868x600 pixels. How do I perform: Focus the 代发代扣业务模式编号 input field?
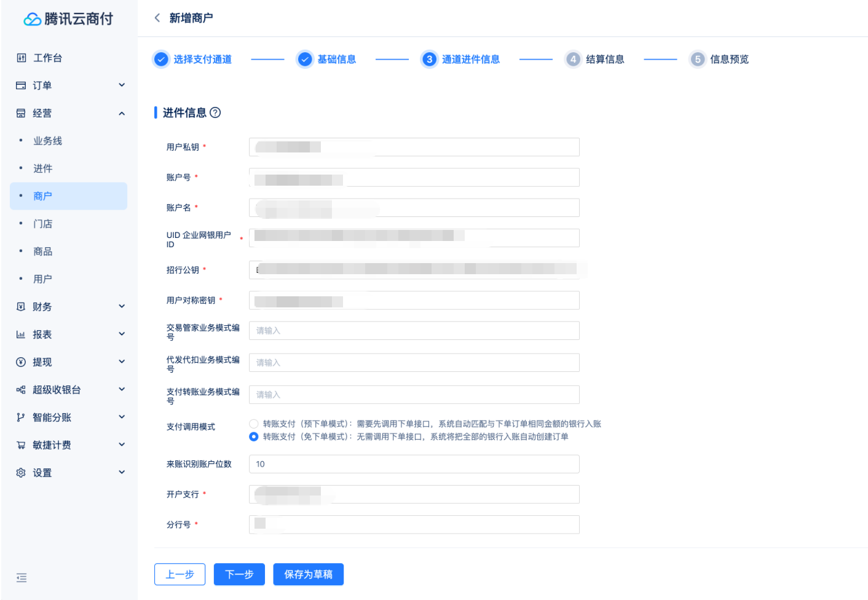pos(414,363)
